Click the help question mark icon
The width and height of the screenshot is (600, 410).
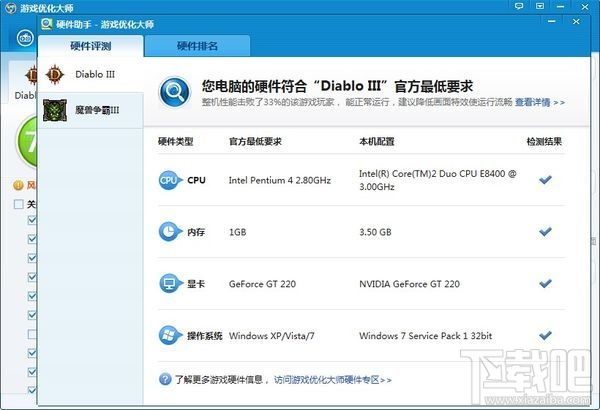pos(165,379)
